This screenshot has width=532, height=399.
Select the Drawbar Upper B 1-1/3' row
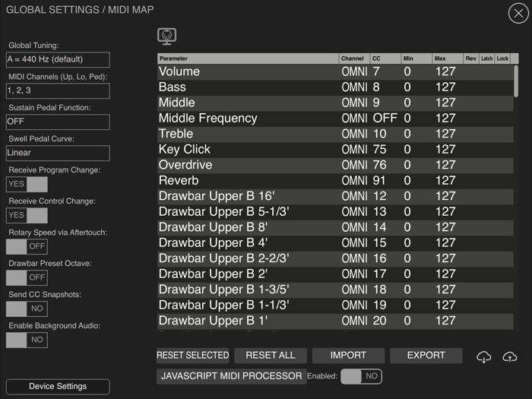point(335,306)
